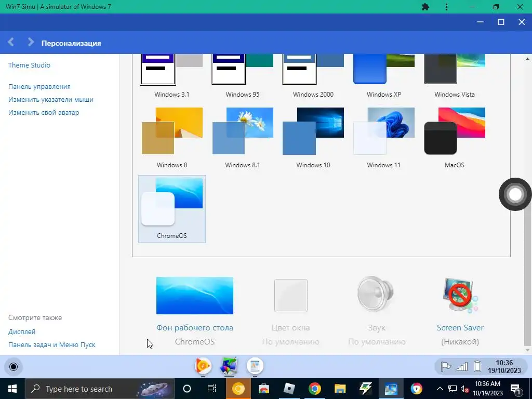This screenshot has height=399, width=532.
Task: Open Roblox in Windows taskbar
Action: pos(289,389)
